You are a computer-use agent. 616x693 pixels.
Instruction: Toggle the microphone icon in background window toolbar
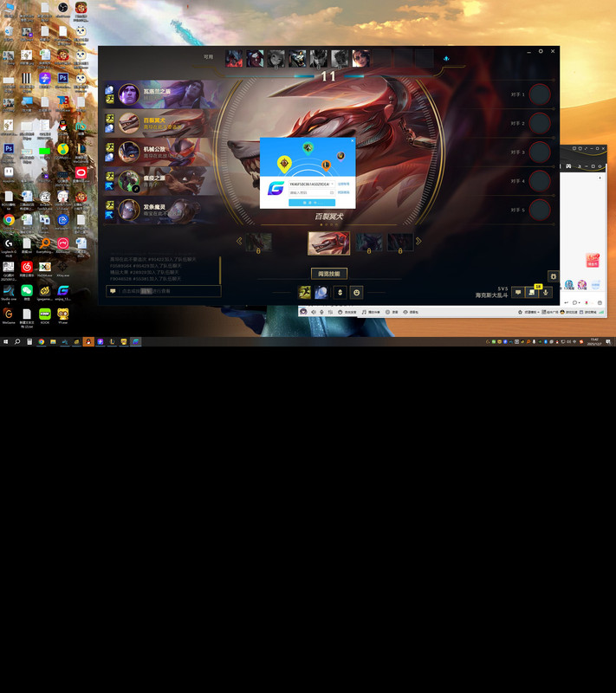point(321,312)
